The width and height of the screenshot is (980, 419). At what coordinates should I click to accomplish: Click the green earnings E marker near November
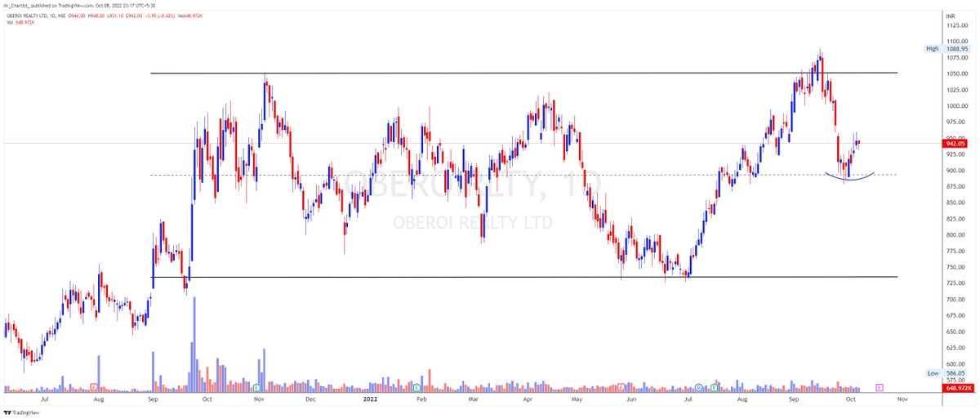[x=256, y=386]
